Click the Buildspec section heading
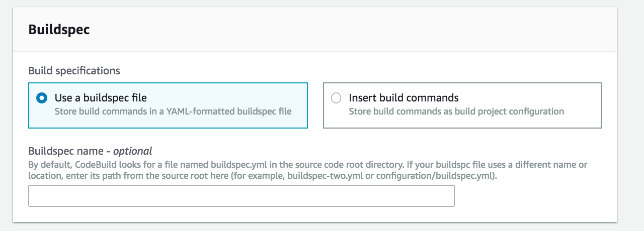The height and width of the screenshot is (231, 644). click(x=59, y=30)
